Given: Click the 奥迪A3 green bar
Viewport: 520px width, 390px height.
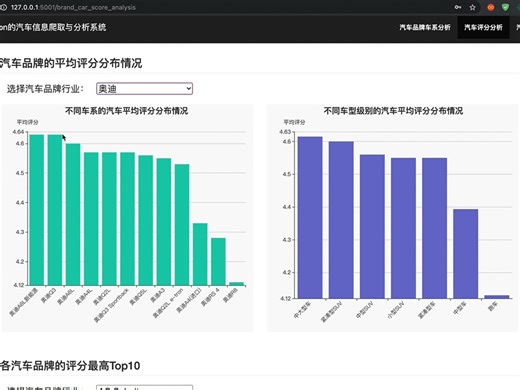Looking at the screenshot, I should (x=164, y=222).
